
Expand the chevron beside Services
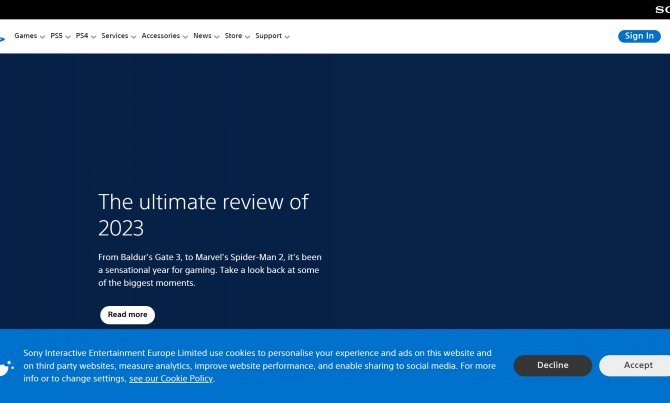point(133,37)
